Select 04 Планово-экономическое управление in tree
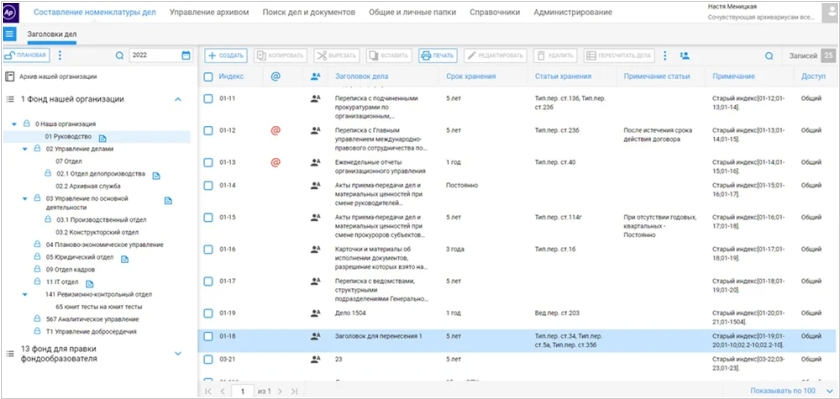 [x=104, y=245]
